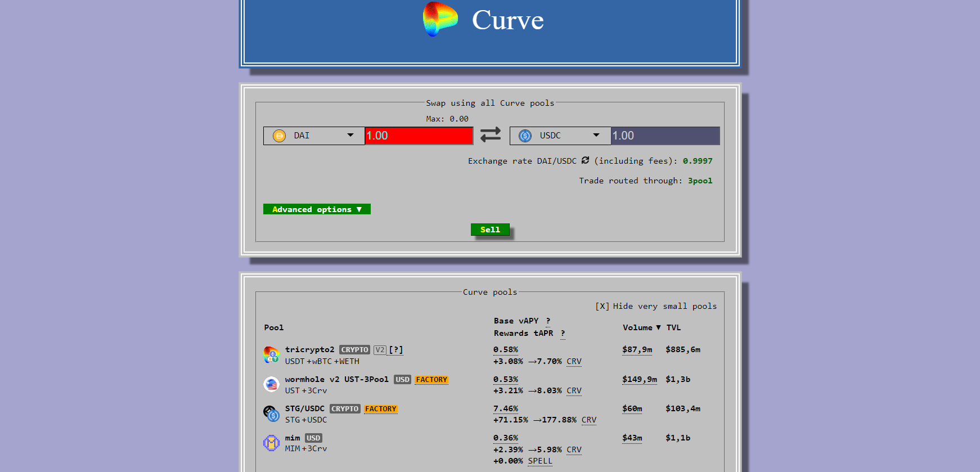Open the wormhole v2 UST-3Pool pool
980x472 pixels.
coord(336,379)
